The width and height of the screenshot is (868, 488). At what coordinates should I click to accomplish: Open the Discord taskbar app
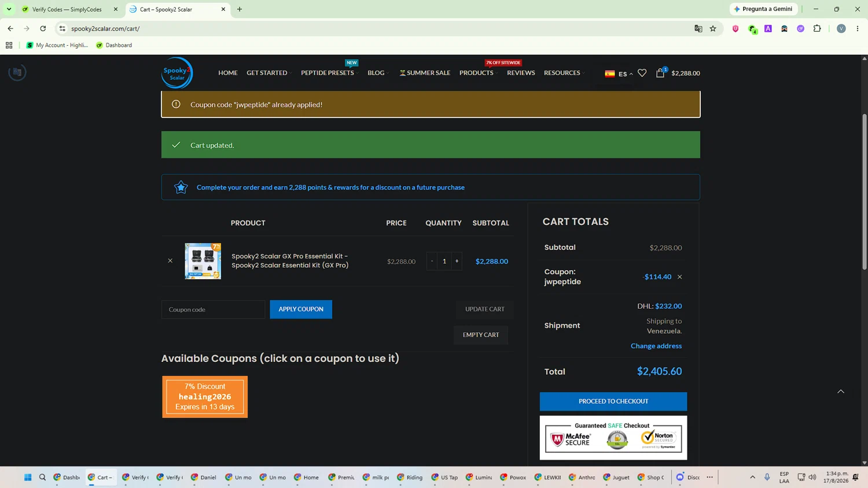click(x=687, y=477)
